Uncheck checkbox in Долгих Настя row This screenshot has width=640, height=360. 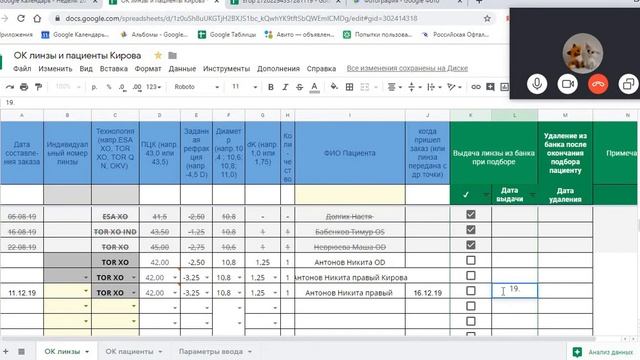[471, 214]
